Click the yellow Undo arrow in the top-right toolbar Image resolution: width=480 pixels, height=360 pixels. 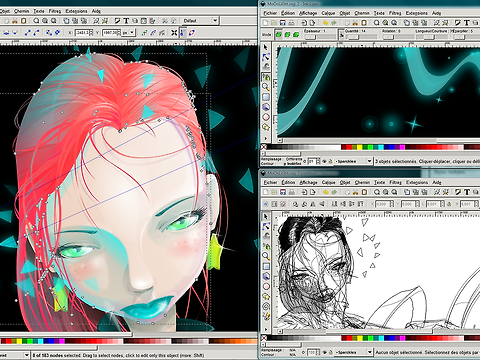point(325,23)
